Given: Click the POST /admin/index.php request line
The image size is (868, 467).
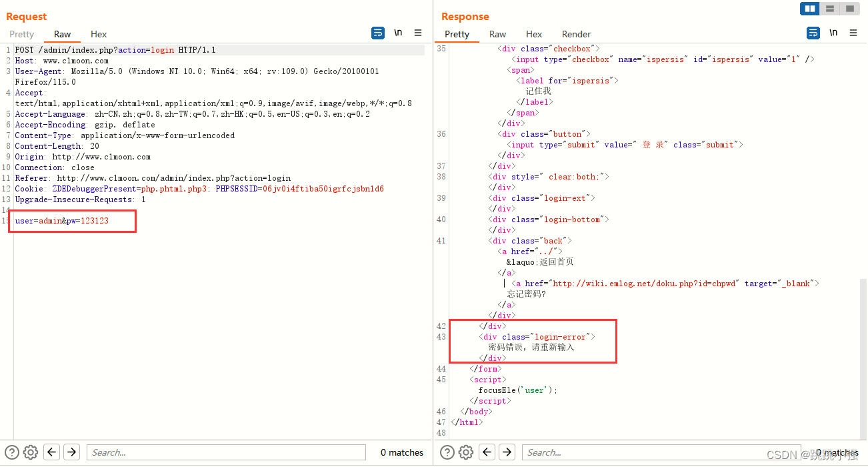Looking at the screenshot, I should tap(115, 50).
